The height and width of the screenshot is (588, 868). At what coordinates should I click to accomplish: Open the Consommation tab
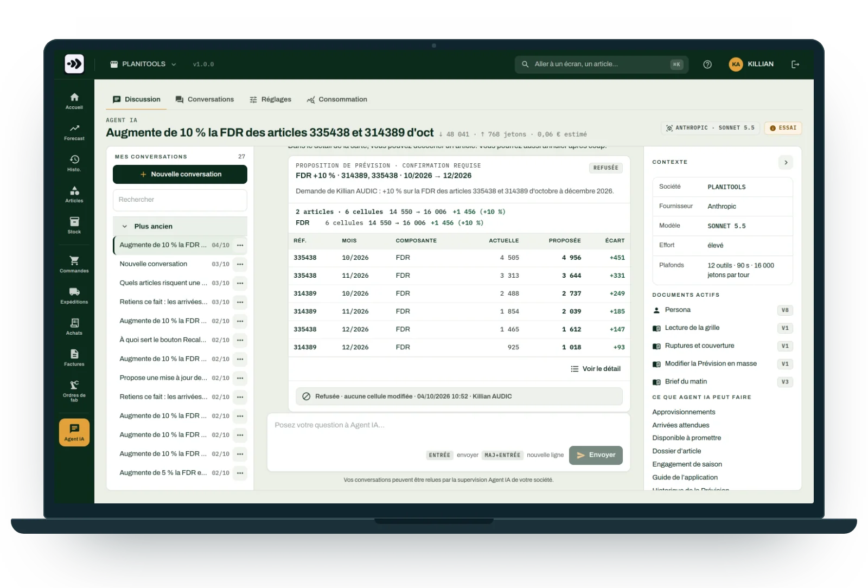pyautogui.click(x=337, y=99)
